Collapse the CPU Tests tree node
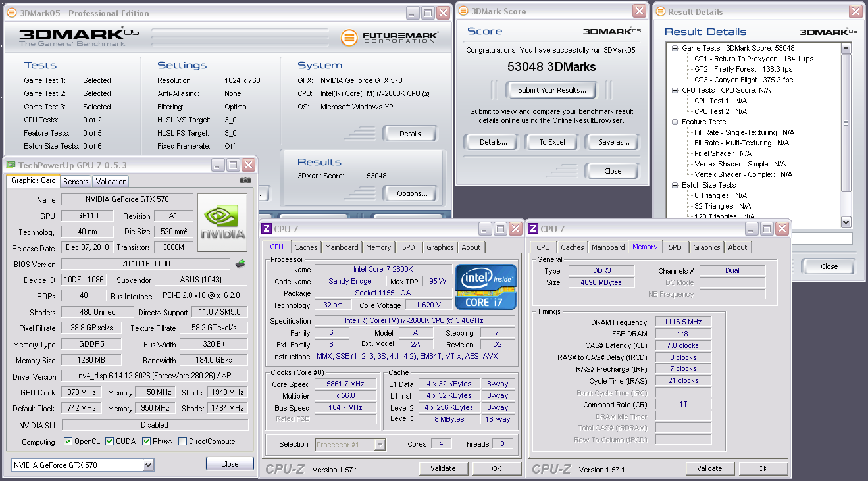 pos(675,90)
